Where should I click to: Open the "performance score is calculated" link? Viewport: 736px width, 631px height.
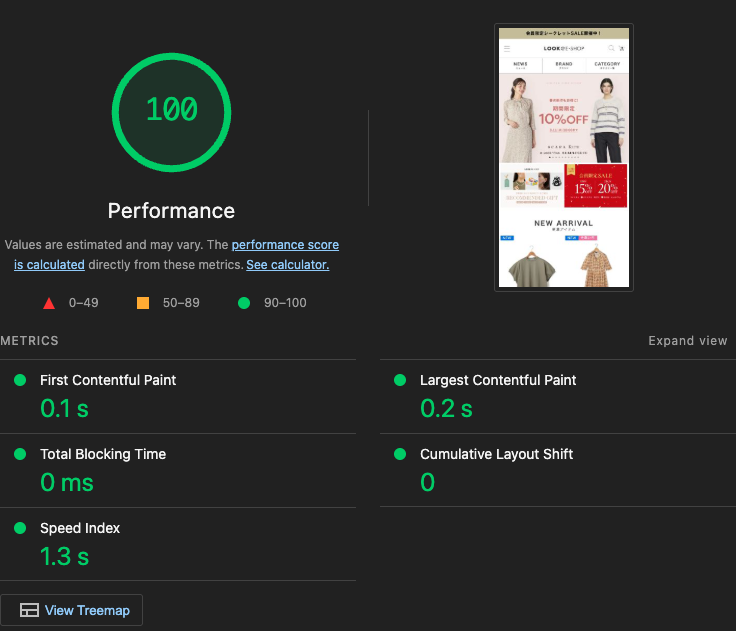(285, 245)
